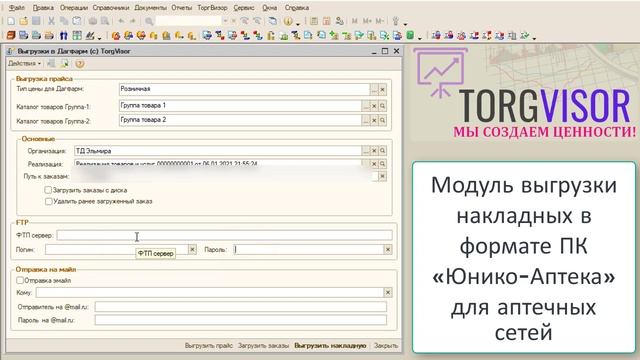Open Организация value with magnifier icon
The width and height of the screenshot is (640, 360).
(x=382, y=151)
